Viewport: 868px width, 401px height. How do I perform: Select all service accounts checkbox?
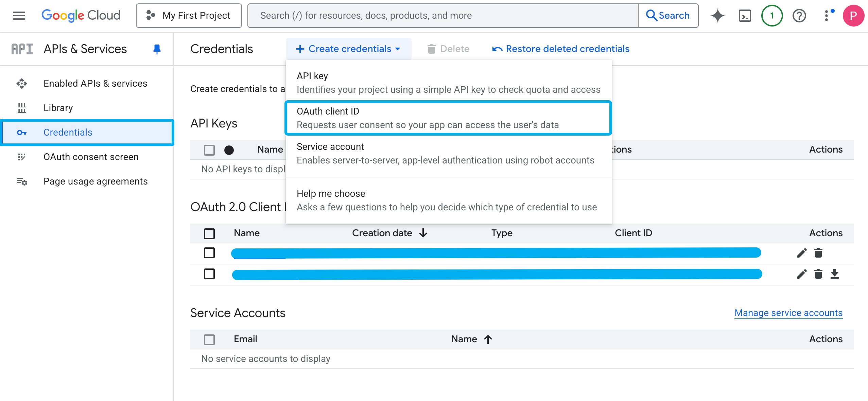[209, 339]
